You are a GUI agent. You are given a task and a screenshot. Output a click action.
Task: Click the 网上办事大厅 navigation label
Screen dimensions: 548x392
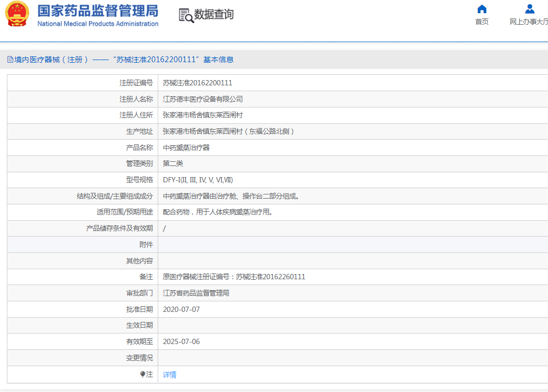click(x=528, y=22)
